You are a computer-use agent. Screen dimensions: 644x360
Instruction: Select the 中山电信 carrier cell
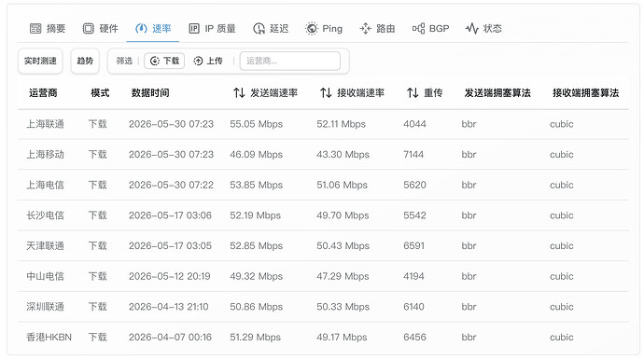45,276
